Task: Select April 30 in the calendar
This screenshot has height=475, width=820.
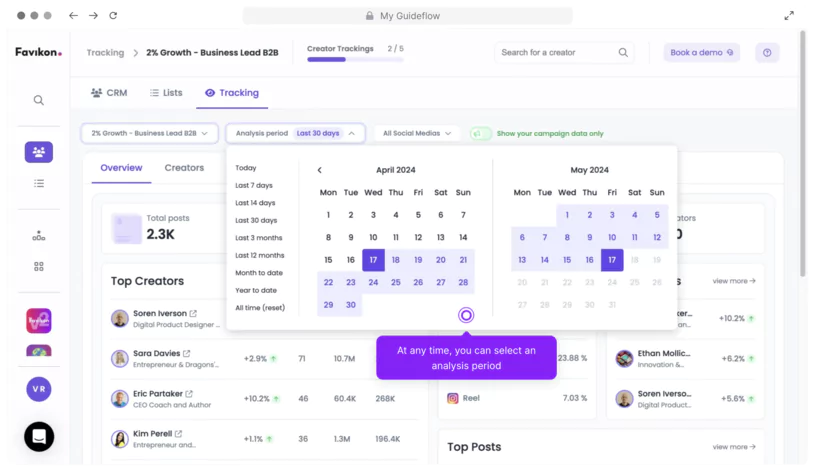Action: tap(351, 305)
